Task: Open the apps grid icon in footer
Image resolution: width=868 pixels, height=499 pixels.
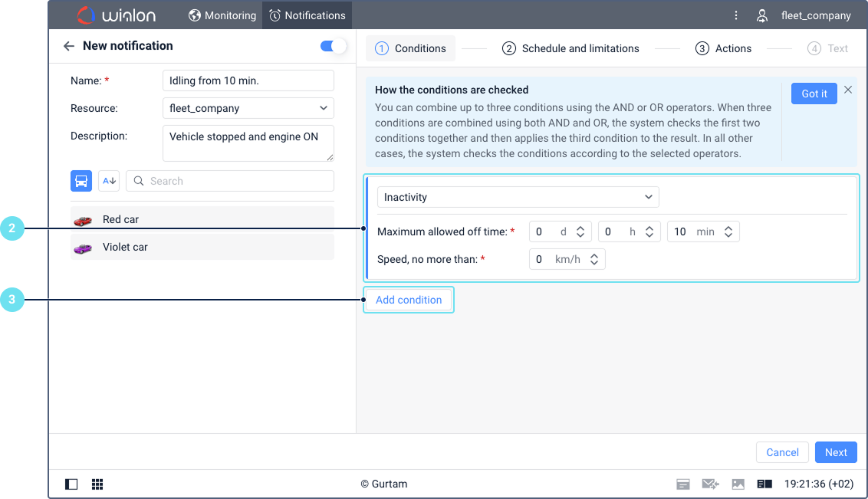Action: 97,484
